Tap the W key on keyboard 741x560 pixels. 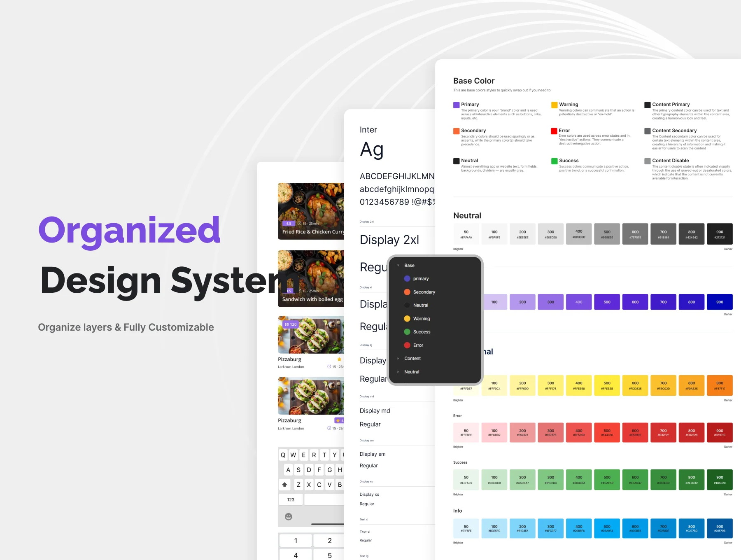pos(293,455)
